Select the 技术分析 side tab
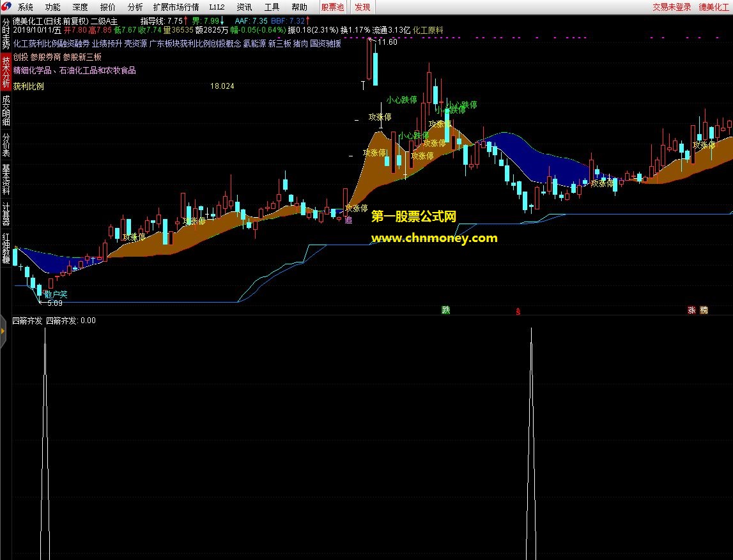The image size is (733, 560). 6,72
